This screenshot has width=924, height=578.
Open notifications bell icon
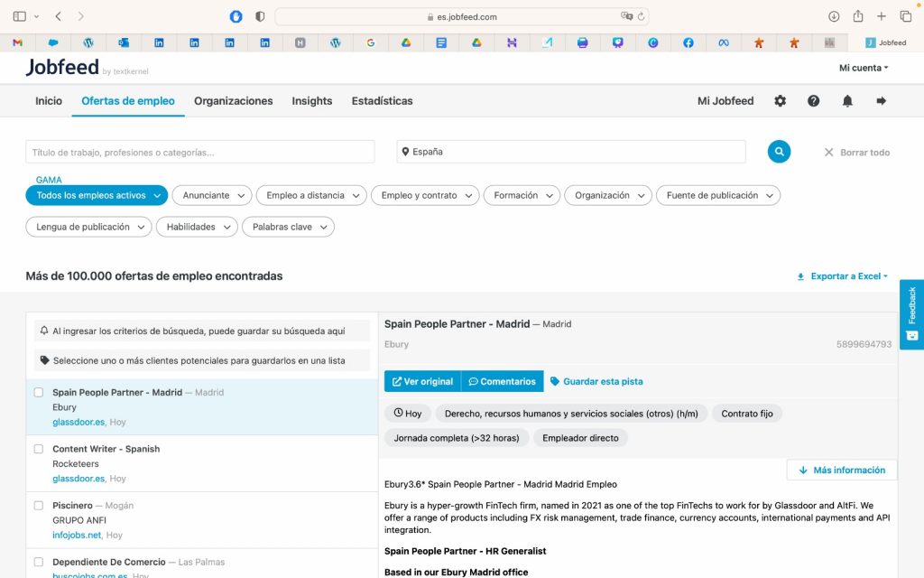point(847,101)
